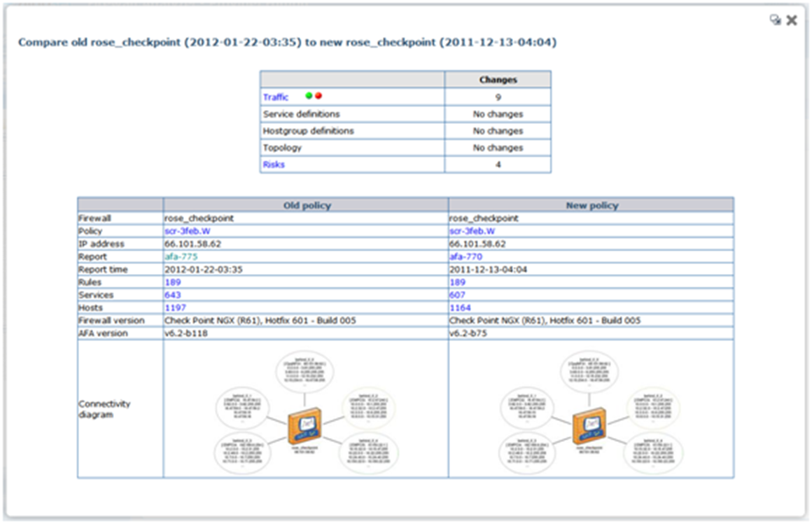Image resolution: width=812 pixels, height=524 pixels.
Task: Click the green traffic indicator dot
Action: 309,96
